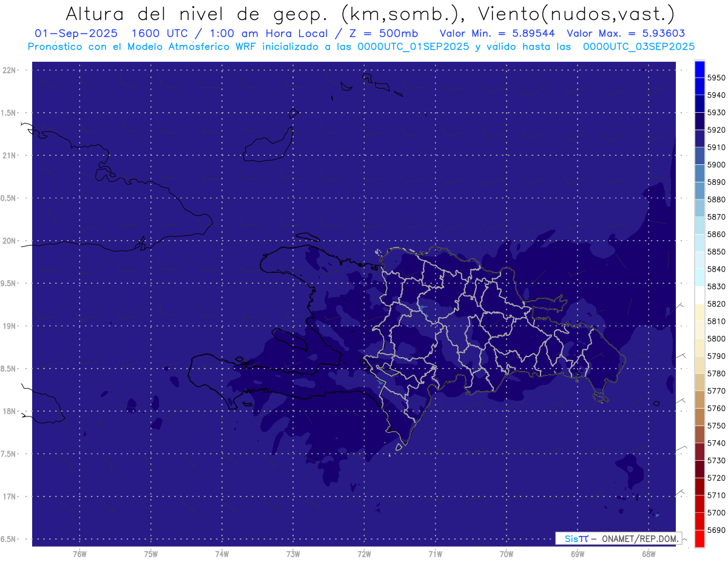Click the 75W longitude axis label
728x562 pixels.
[151, 555]
